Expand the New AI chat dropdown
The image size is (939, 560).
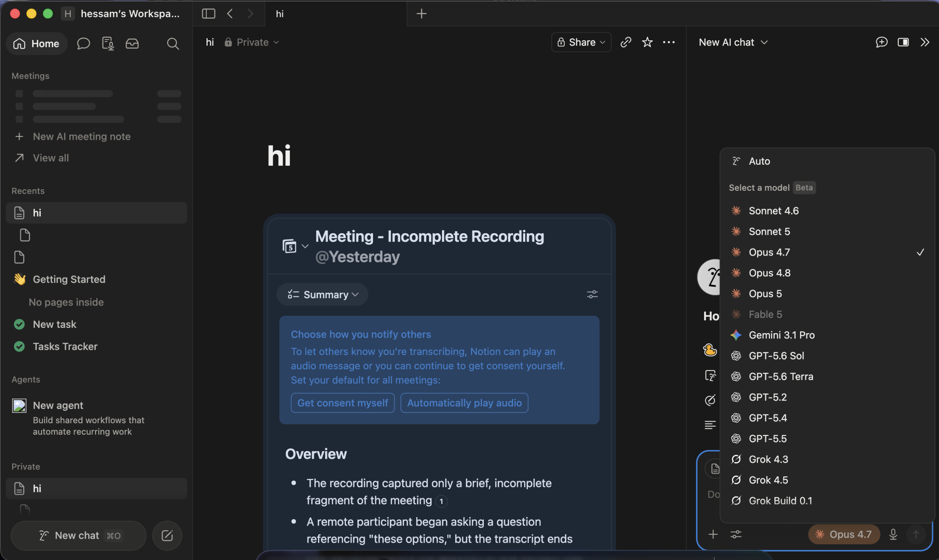733,42
